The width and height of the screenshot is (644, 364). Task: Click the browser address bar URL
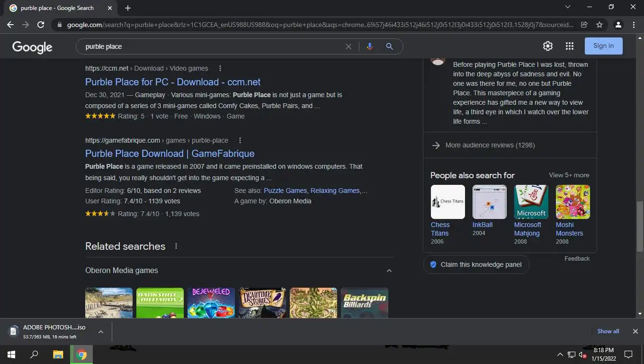[320, 25]
